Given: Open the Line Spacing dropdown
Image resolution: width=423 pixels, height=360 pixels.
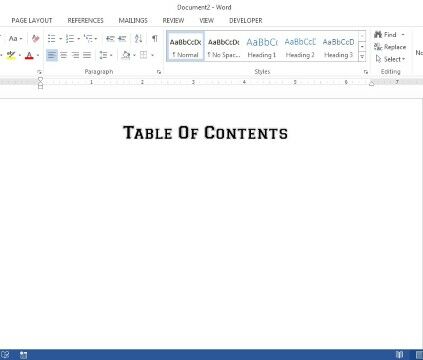Looking at the screenshot, I should [106, 55].
